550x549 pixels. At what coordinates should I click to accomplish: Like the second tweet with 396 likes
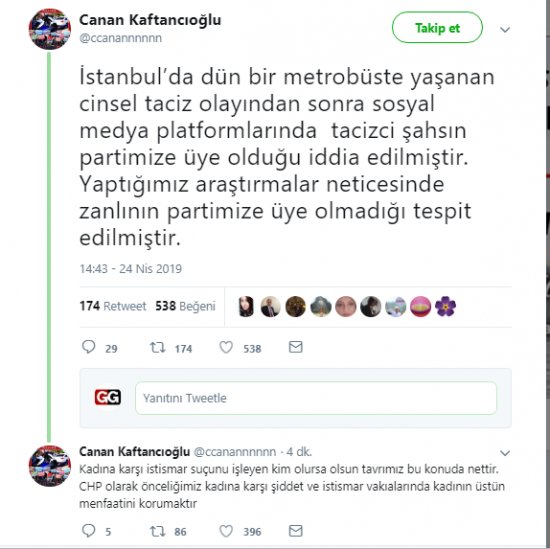pos(226,531)
